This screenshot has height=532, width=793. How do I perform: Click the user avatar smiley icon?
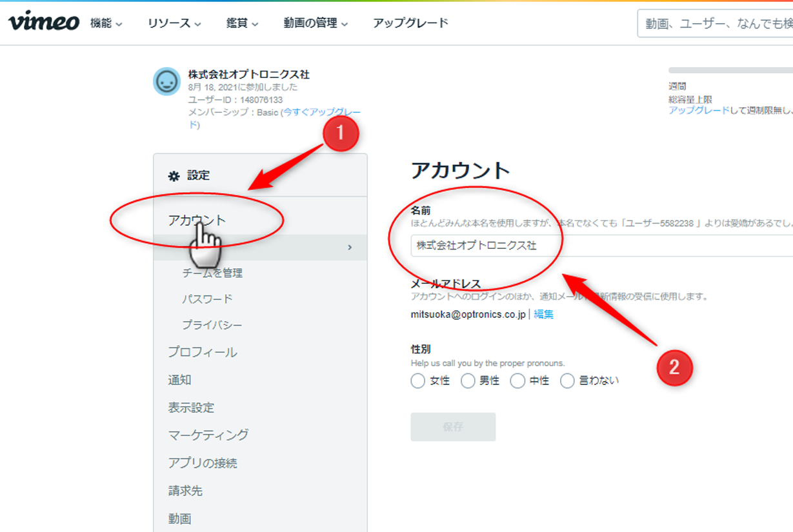click(167, 81)
